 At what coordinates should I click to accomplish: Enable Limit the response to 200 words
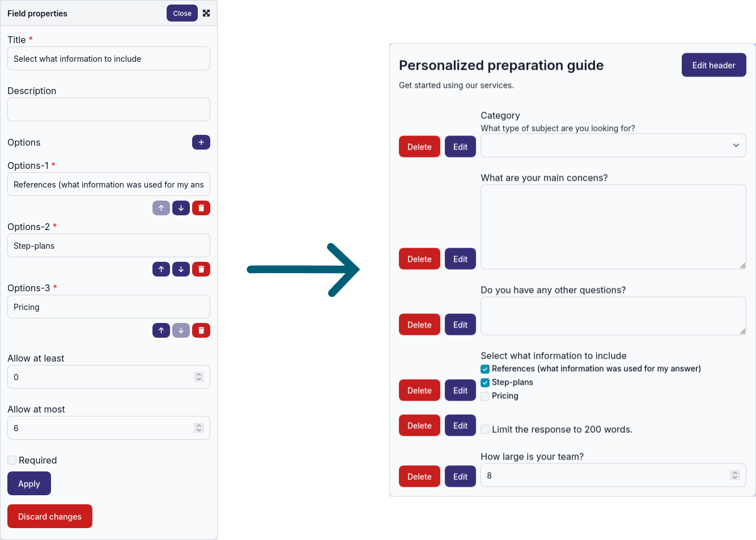(485, 430)
